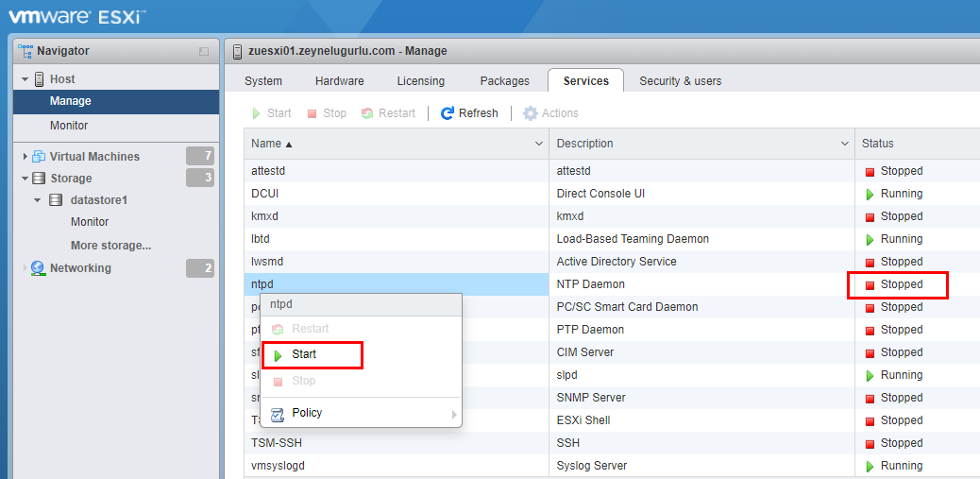Collapse the Storage tree node
This screenshot has width=980, height=479.
(25, 179)
